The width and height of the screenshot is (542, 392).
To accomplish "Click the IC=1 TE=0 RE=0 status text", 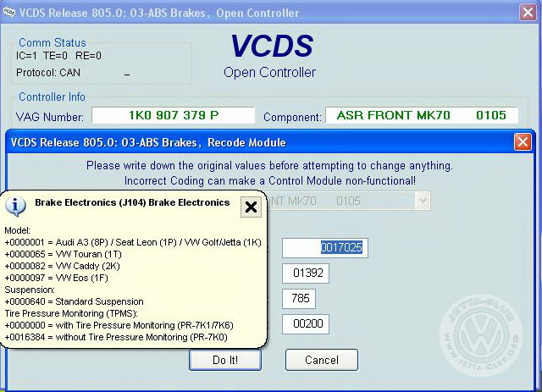I will tap(58, 56).
